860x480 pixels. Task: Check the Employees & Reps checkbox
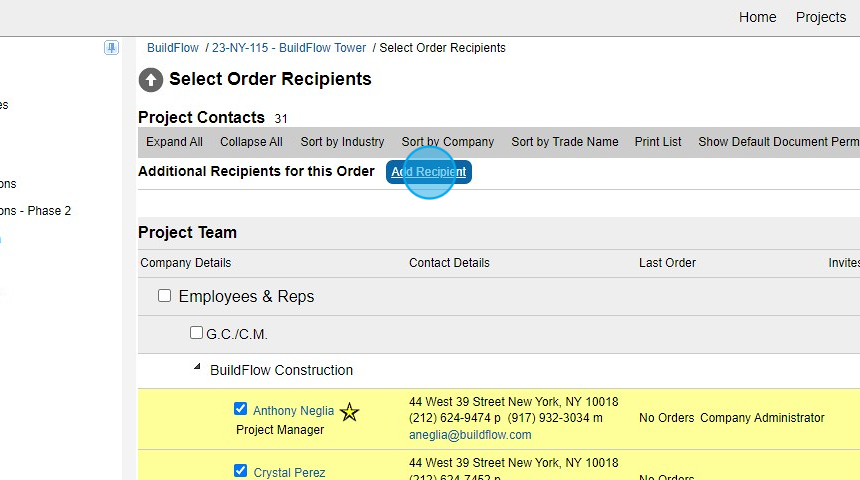[x=165, y=296]
